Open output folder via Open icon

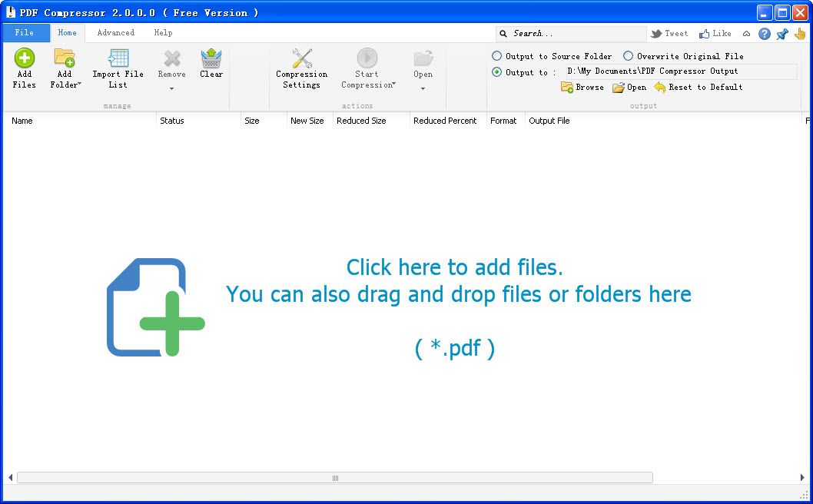618,87
